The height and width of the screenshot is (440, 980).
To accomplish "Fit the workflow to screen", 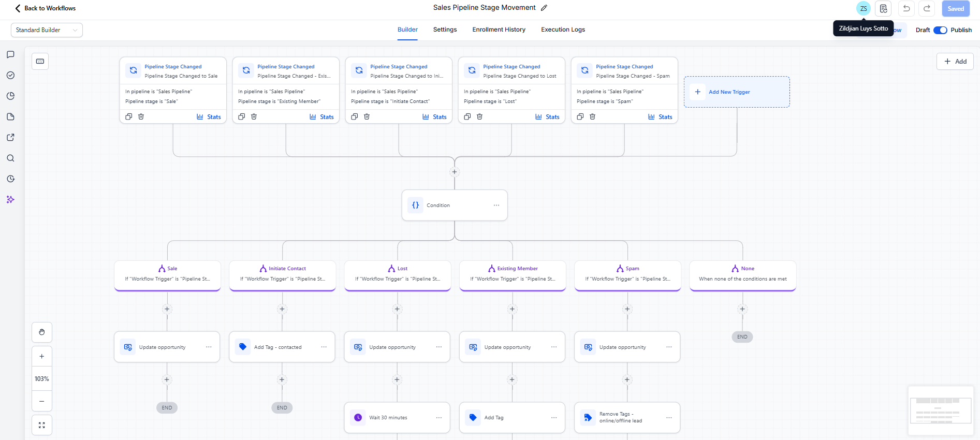I will [42, 425].
